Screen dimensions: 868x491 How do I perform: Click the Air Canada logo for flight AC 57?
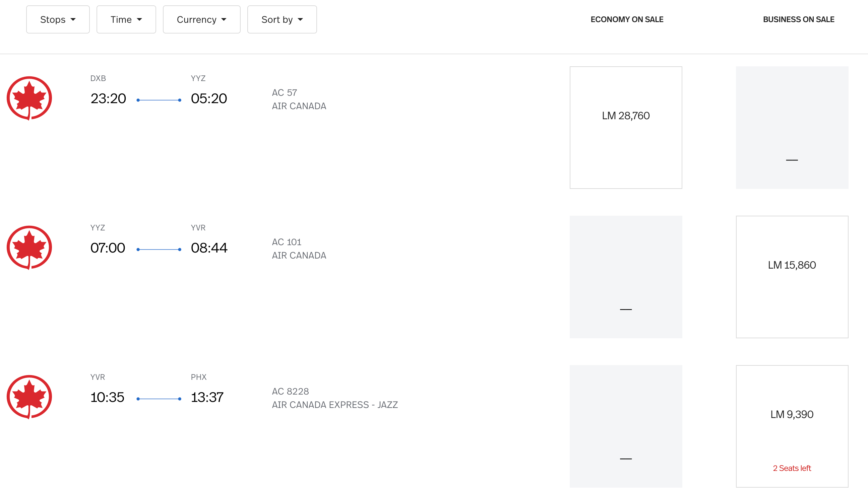click(x=29, y=98)
